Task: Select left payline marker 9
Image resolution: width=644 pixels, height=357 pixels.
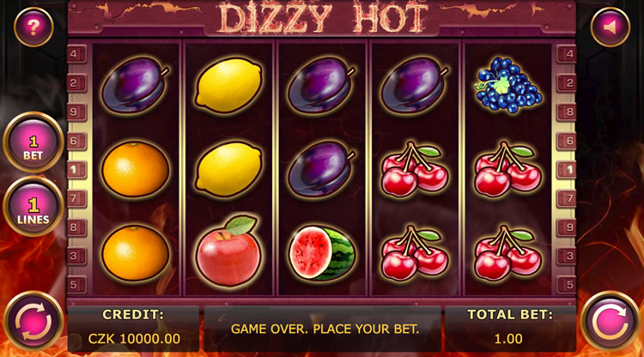Action: (x=76, y=112)
